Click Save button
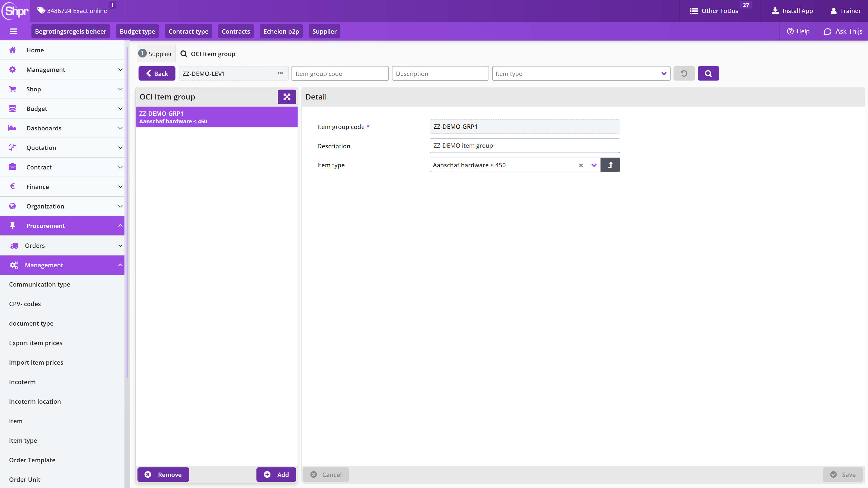This screenshot has width=868, height=488. pyautogui.click(x=843, y=474)
